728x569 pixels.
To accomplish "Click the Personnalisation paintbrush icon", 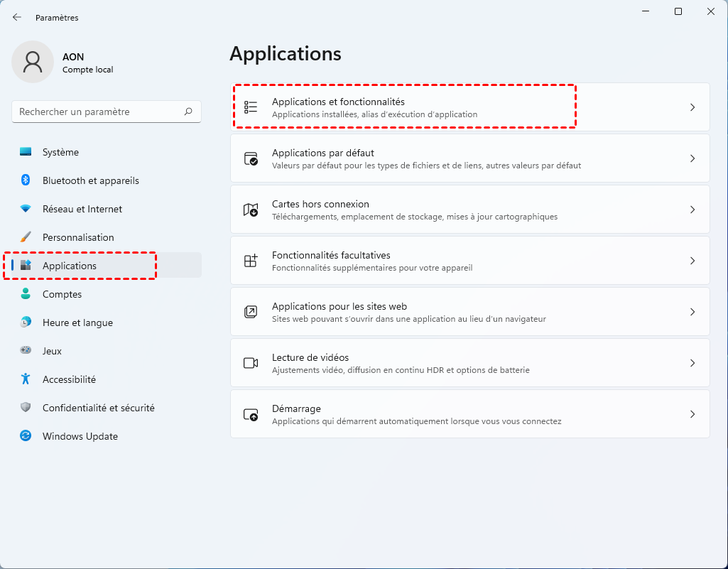I will (x=26, y=237).
